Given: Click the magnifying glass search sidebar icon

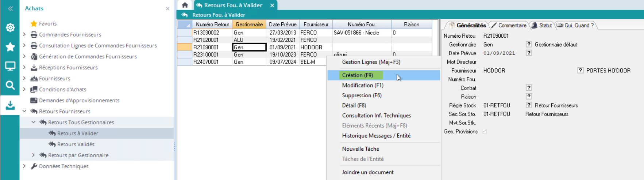Looking at the screenshot, I should coord(10,85).
